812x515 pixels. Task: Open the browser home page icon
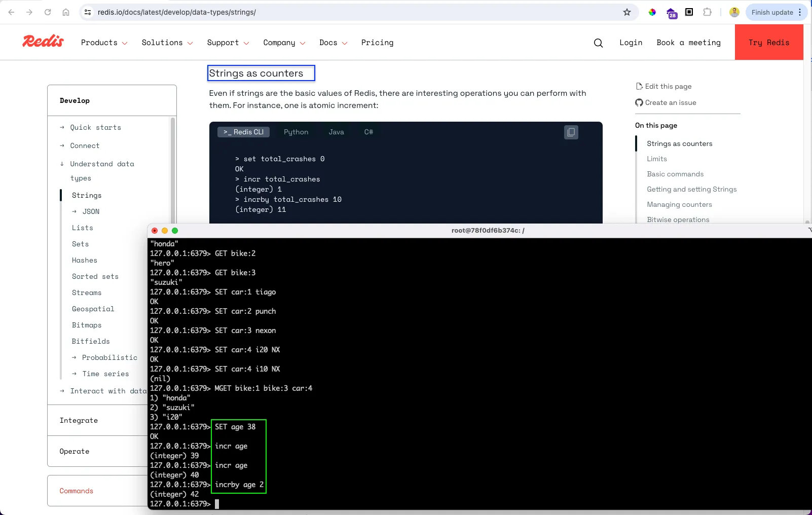pos(66,12)
